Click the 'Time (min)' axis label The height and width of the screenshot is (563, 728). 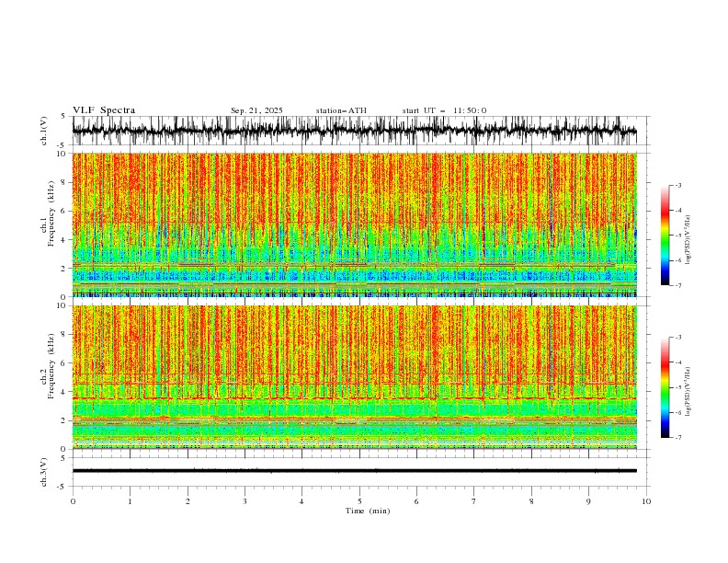(368, 511)
